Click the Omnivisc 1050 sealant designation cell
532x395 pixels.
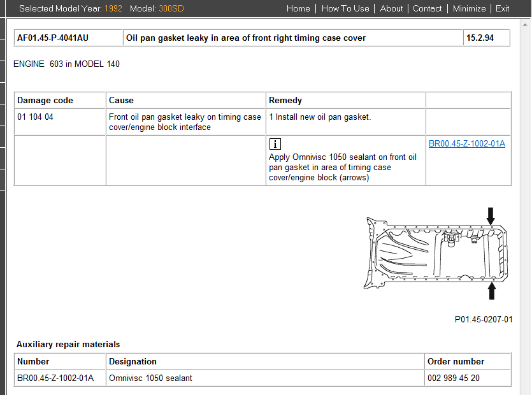click(x=150, y=378)
